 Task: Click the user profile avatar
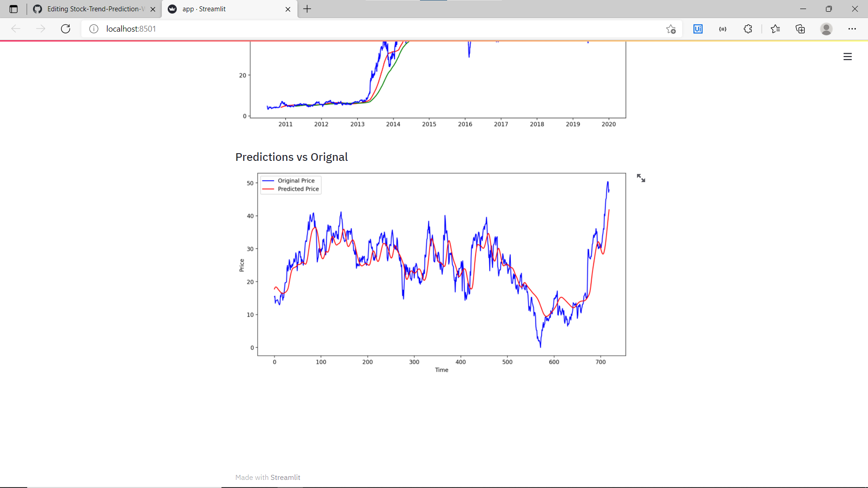coord(826,29)
